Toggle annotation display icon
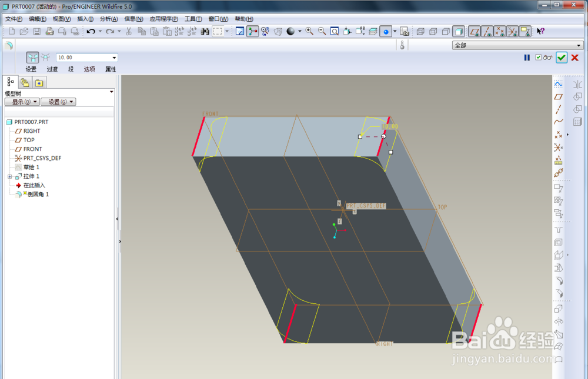 click(525, 32)
